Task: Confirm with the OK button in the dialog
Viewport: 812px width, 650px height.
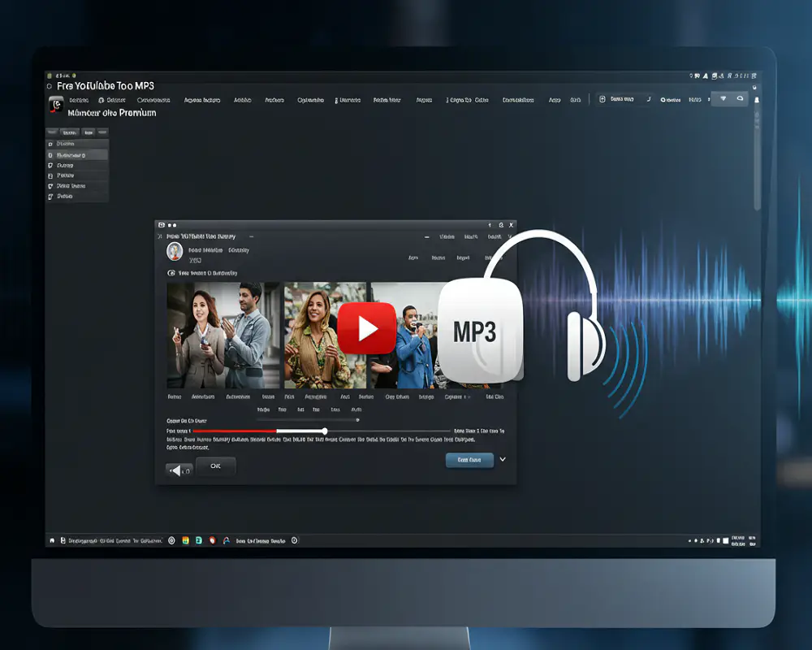Action: pos(215,466)
